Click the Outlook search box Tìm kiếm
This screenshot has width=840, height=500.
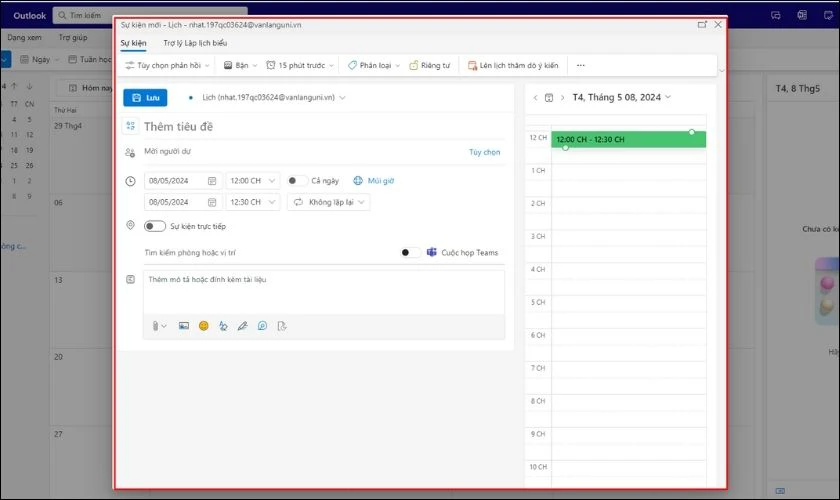150,15
